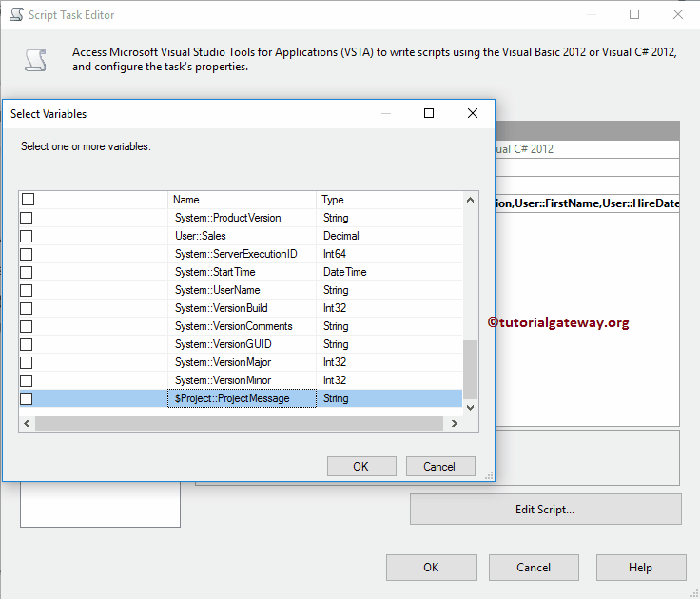This screenshot has height=599, width=700.
Task: Select checkbox next to System::StartTime
Action: coord(27,272)
